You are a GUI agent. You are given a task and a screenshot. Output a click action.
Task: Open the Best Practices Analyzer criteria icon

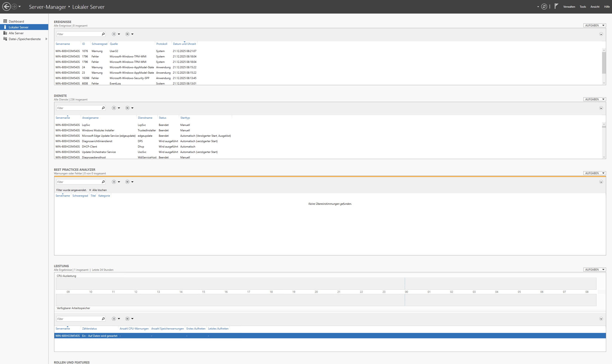pyautogui.click(x=114, y=182)
